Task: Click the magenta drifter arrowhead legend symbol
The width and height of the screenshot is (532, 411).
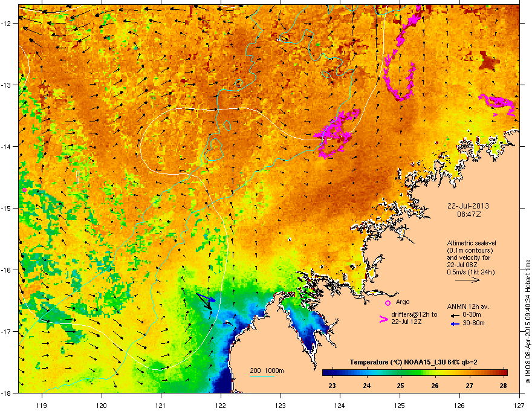Action: (383, 319)
